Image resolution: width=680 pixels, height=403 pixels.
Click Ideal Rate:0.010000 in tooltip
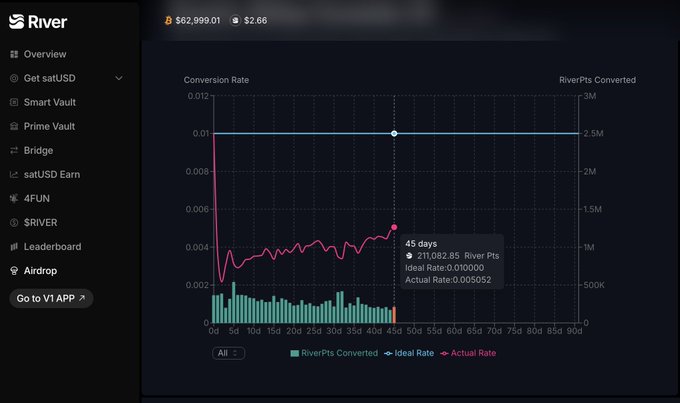tap(445, 268)
